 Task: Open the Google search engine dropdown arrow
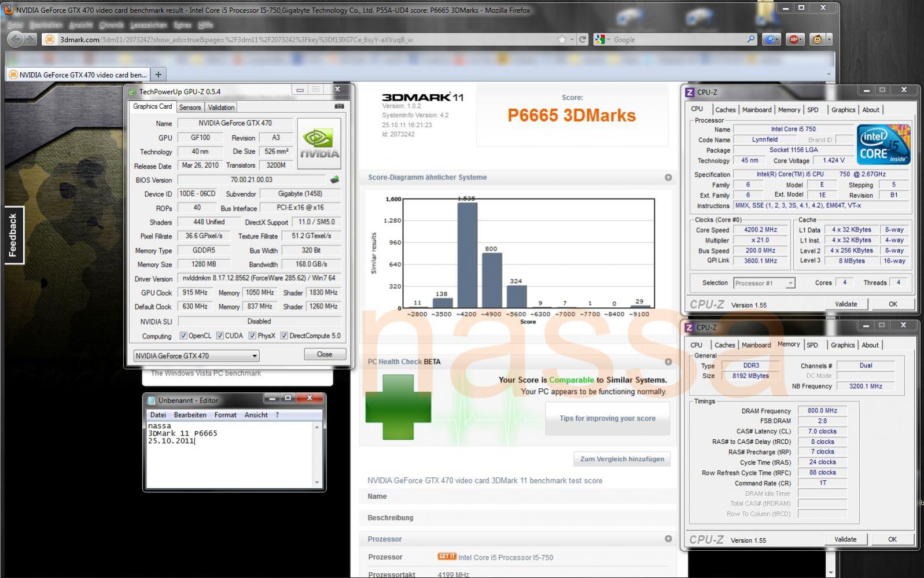609,39
